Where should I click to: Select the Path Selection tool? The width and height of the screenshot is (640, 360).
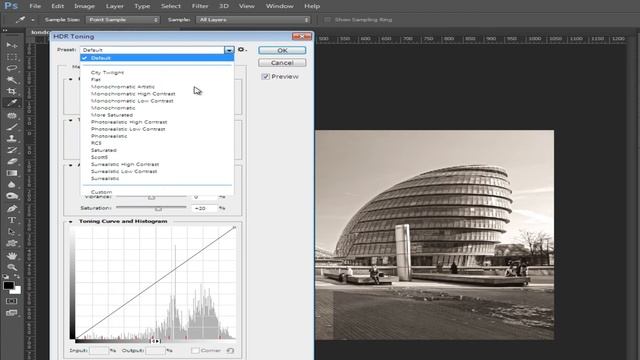point(12,232)
